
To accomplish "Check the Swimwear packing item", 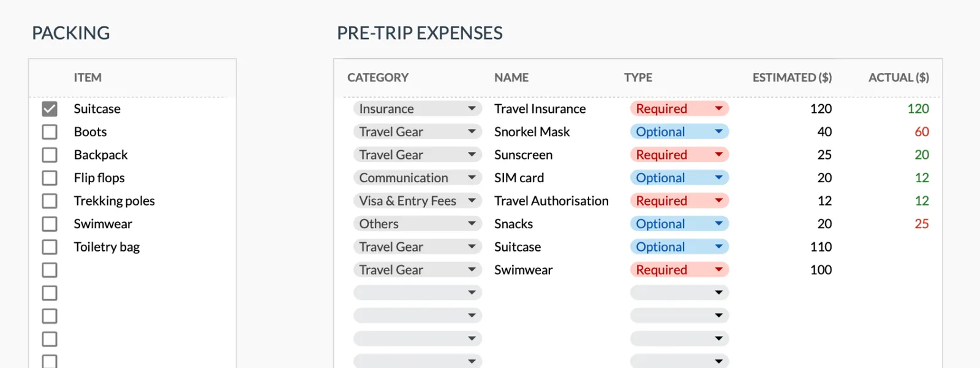I will [x=50, y=224].
